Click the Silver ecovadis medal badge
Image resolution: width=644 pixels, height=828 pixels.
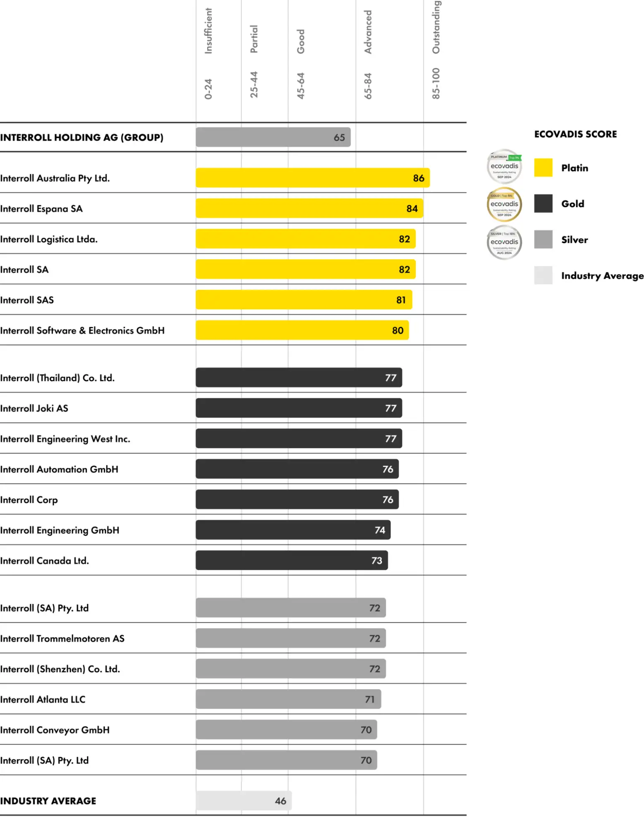click(504, 243)
